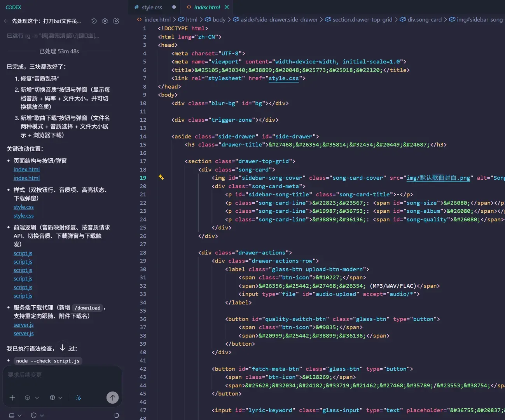This screenshot has width=505, height=420.
Task: Open the model dropdown chevron beside cube
Action: click(x=37, y=397)
